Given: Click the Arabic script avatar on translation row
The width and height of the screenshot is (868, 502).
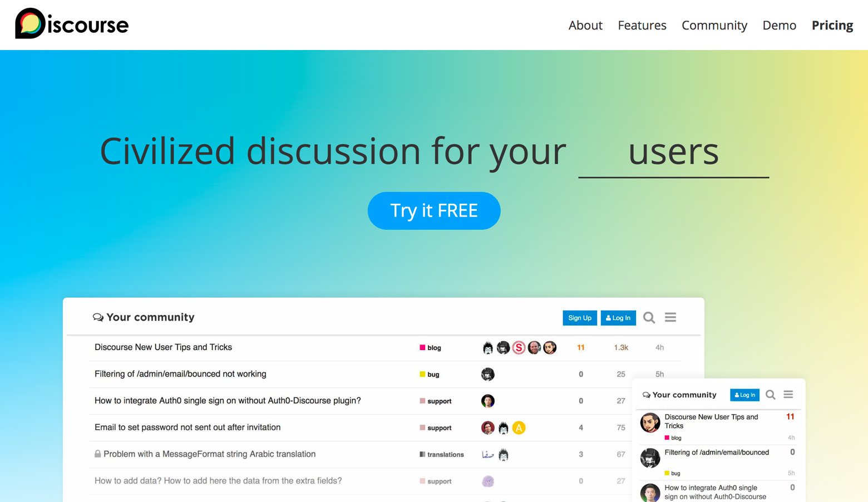Looking at the screenshot, I should point(487,455).
